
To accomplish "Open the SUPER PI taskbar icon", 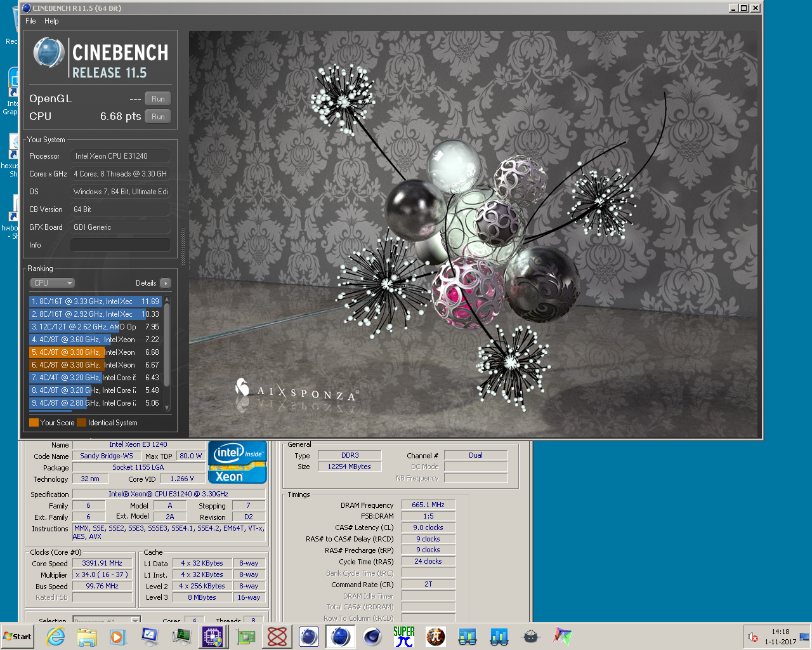I will tap(404, 637).
